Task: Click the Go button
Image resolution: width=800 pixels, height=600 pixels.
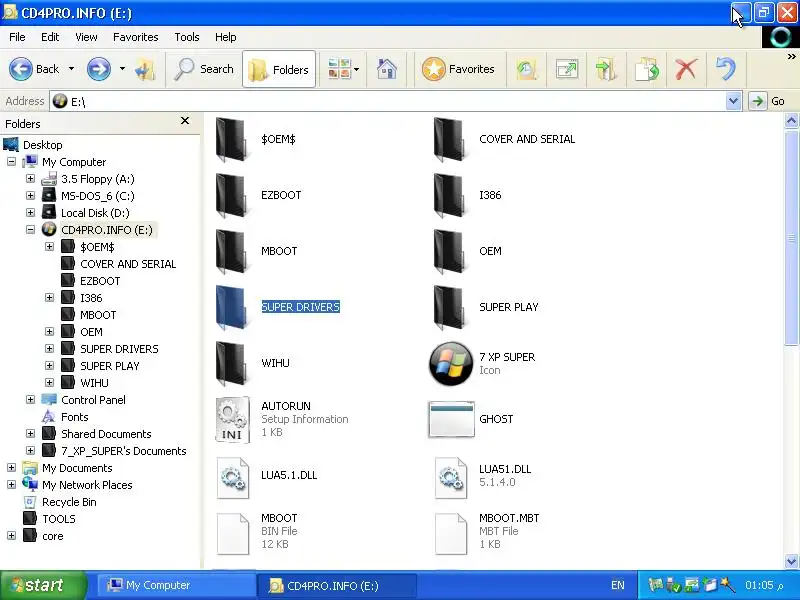Action: (768, 101)
